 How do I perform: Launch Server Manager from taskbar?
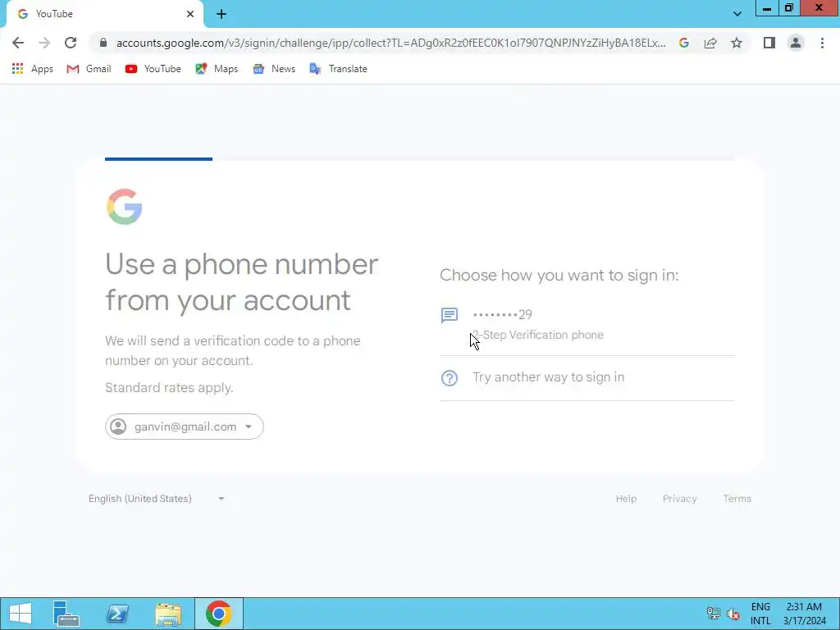(66, 614)
